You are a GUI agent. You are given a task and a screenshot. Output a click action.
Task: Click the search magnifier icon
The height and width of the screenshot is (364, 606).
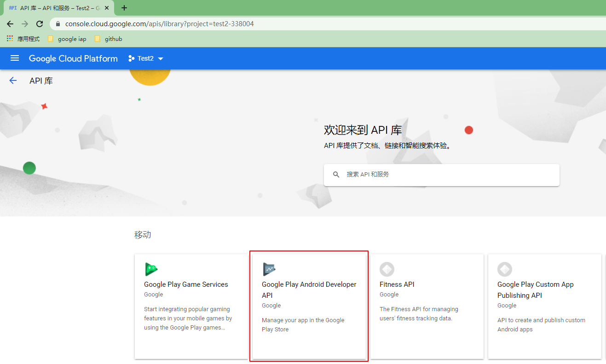pos(336,175)
